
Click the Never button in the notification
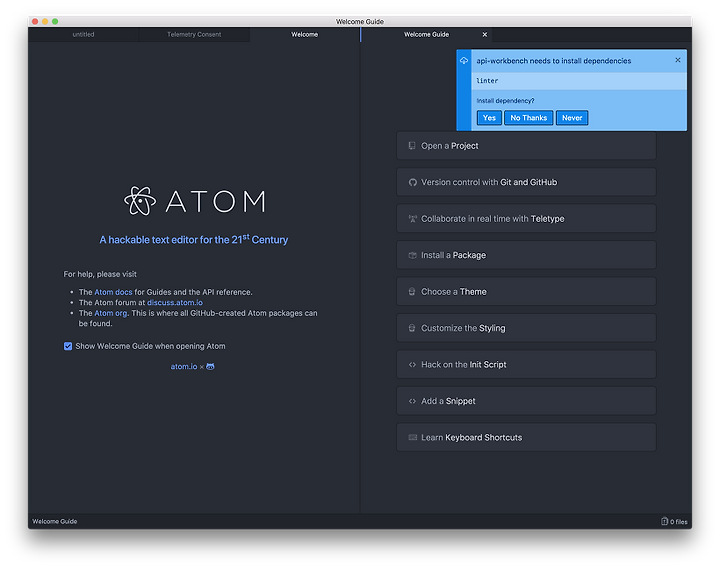tap(572, 118)
